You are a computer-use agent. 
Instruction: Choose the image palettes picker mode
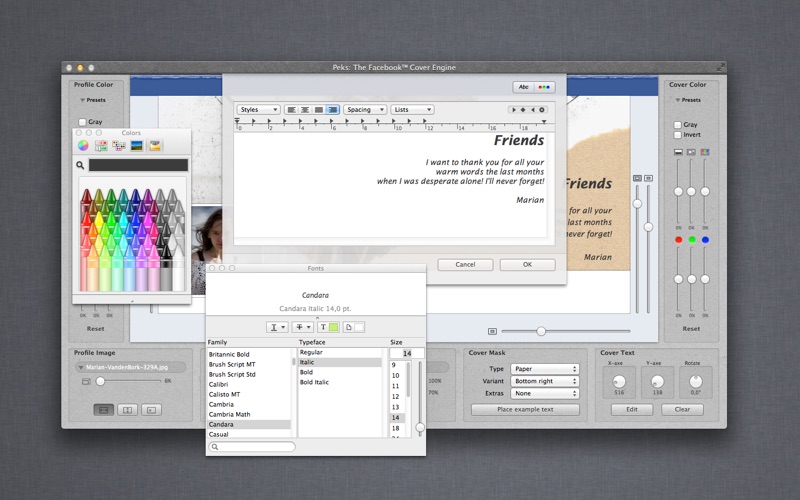point(137,146)
